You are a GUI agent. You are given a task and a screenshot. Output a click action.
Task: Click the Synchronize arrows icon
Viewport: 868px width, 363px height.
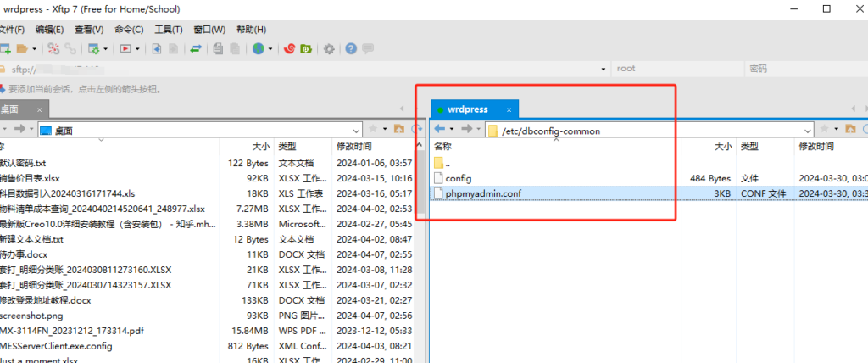pos(196,49)
